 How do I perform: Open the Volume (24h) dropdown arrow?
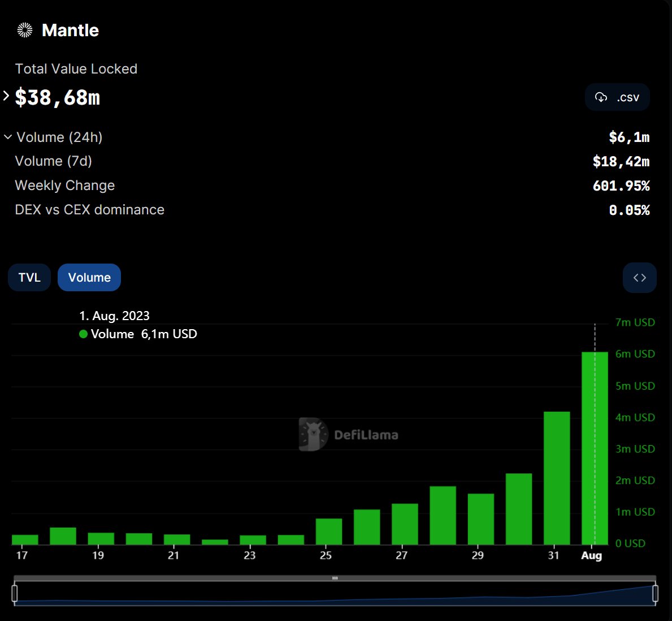7,137
